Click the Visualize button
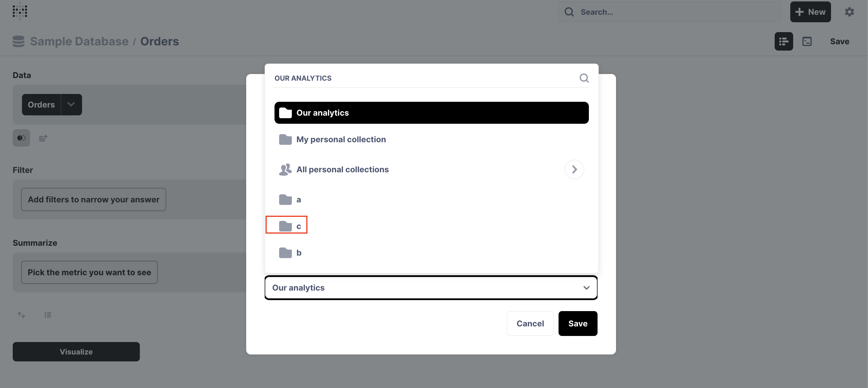 76,352
